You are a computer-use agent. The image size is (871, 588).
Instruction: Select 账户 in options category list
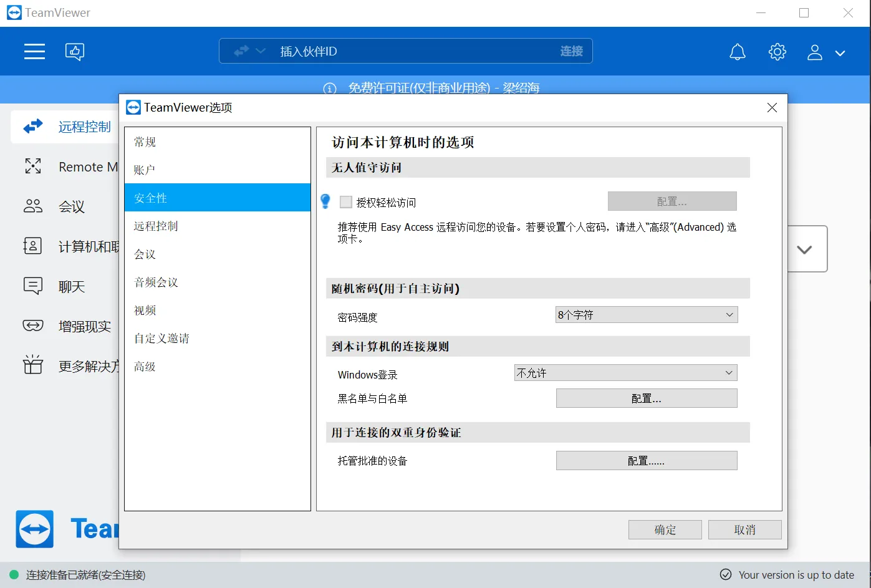click(218, 170)
